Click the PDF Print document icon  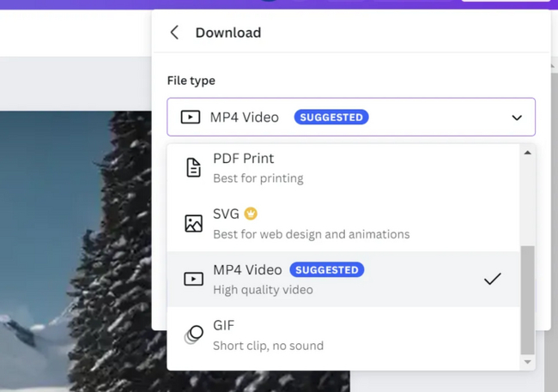pyautogui.click(x=193, y=167)
